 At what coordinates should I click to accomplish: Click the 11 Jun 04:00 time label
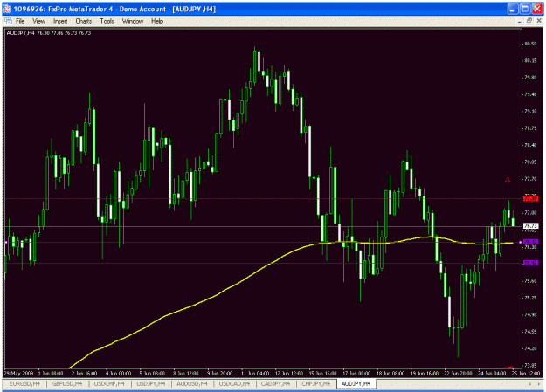pyautogui.click(x=255, y=373)
